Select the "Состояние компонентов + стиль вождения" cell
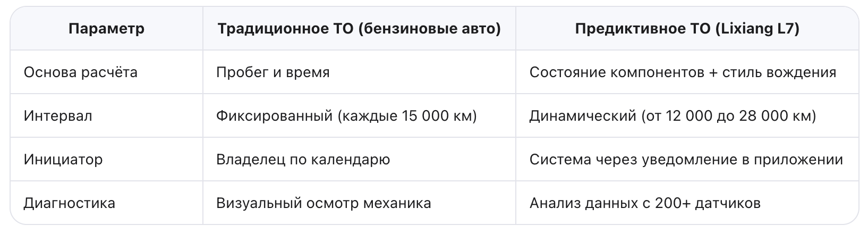 [683, 72]
